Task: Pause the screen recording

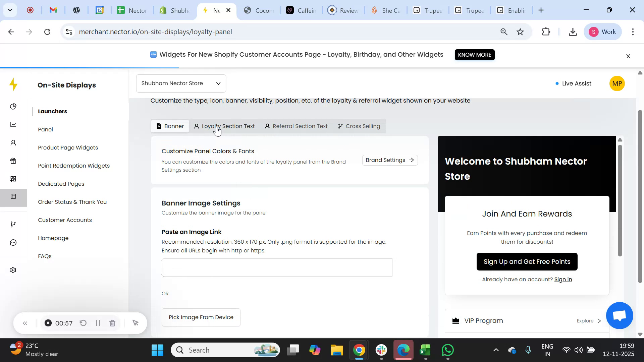Action: click(98, 323)
